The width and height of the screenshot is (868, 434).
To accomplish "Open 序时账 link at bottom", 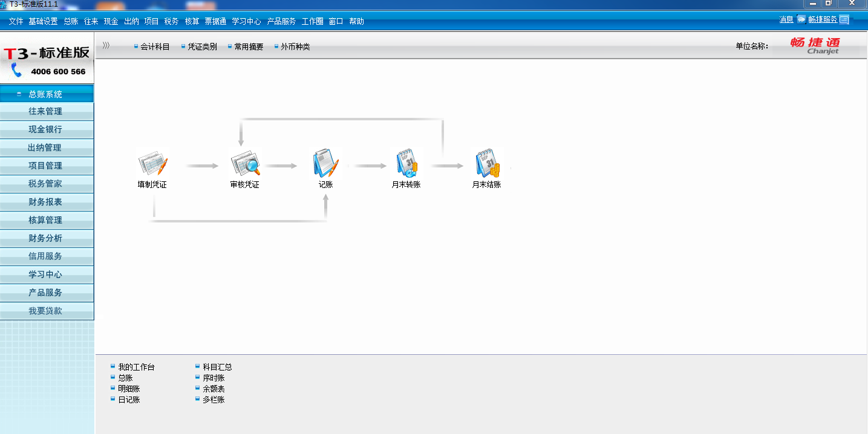I will [214, 378].
